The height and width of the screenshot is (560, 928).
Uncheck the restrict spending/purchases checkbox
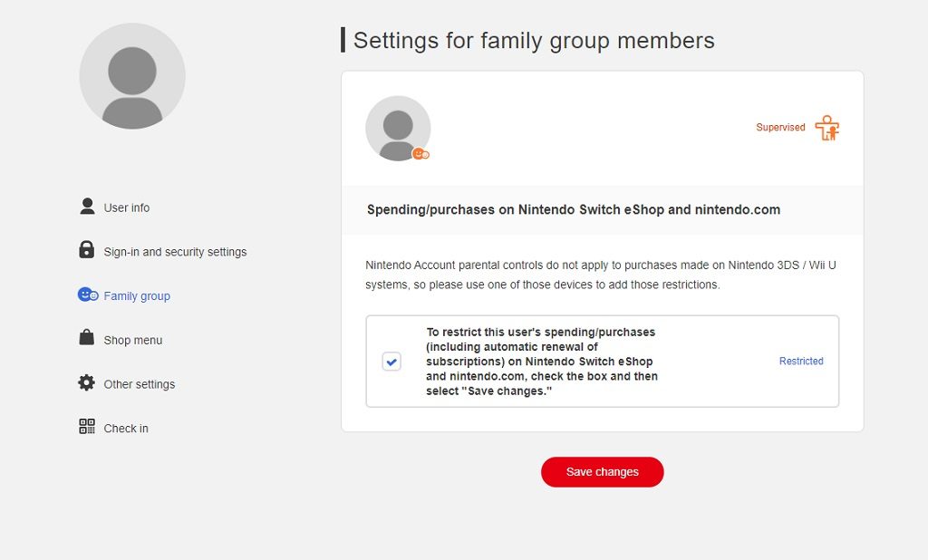pos(391,361)
